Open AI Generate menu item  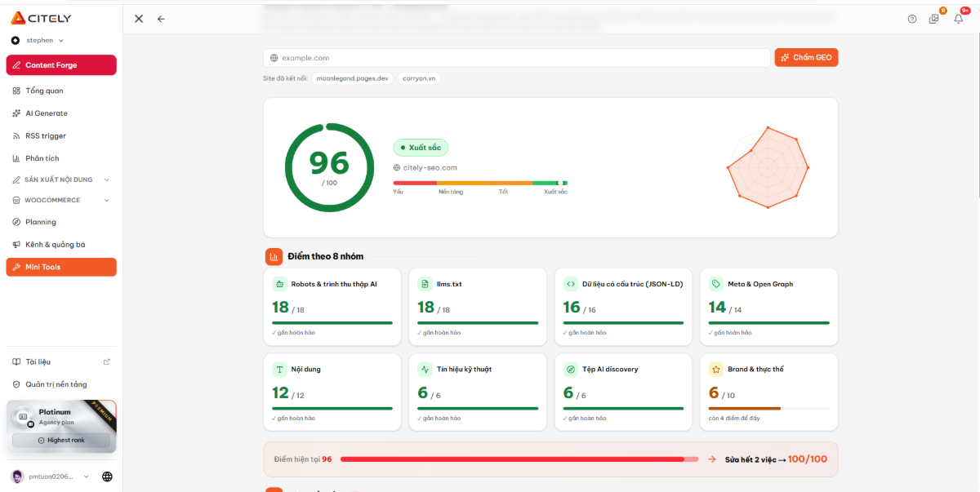click(x=61, y=113)
